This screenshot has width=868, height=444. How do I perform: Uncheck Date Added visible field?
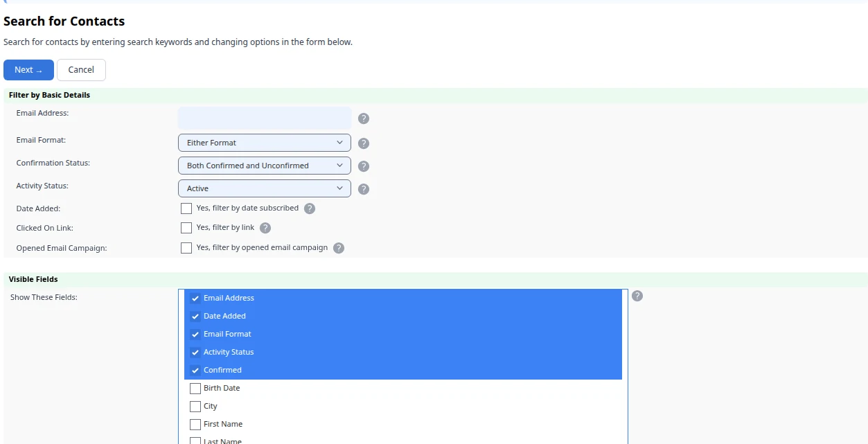tap(195, 317)
